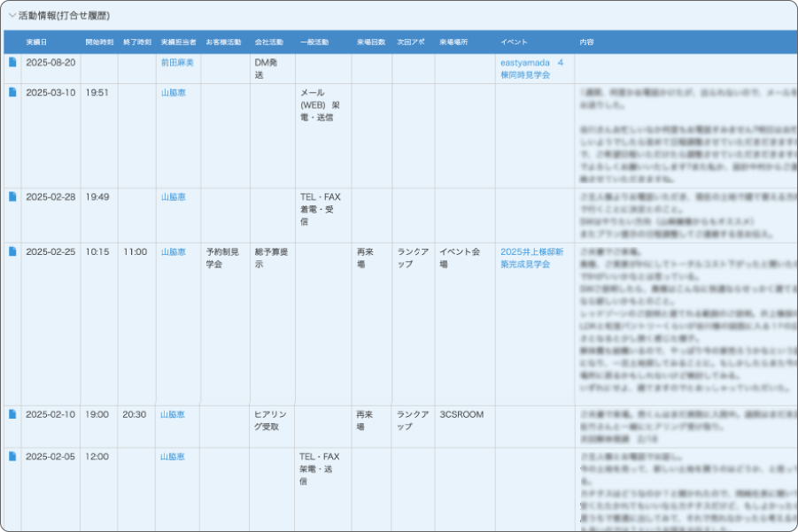Viewport: 798px width, 532px height.
Task: Open document icon for 2025-02-05 record
Action: pyautogui.click(x=12, y=457)
